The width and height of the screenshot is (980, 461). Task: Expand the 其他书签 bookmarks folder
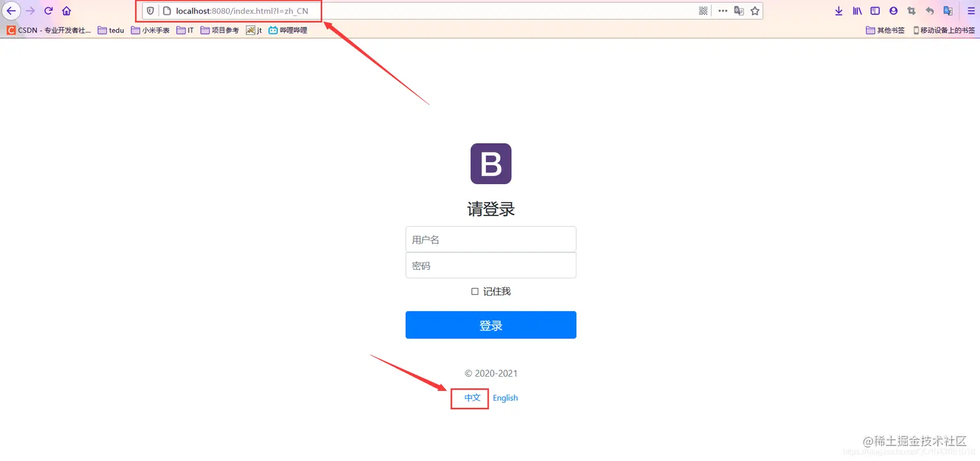tap(885, 30)
